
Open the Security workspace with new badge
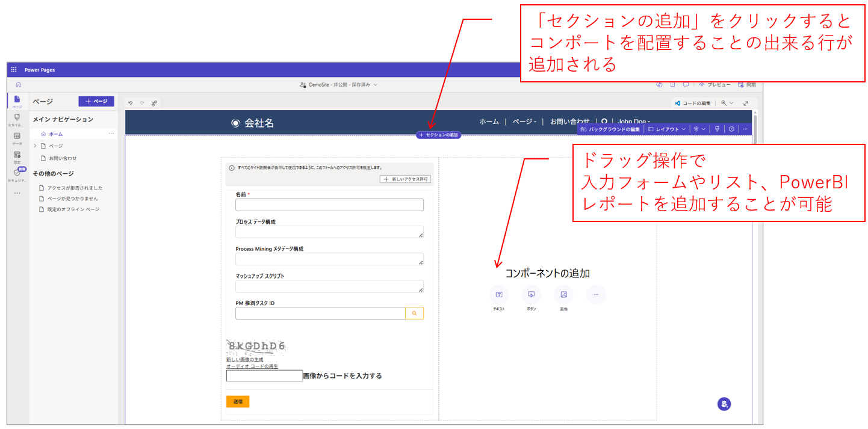click(x=17, y=174)
